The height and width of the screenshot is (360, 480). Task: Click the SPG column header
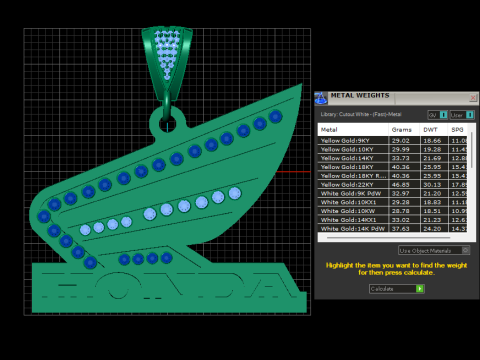coord(458,130)
